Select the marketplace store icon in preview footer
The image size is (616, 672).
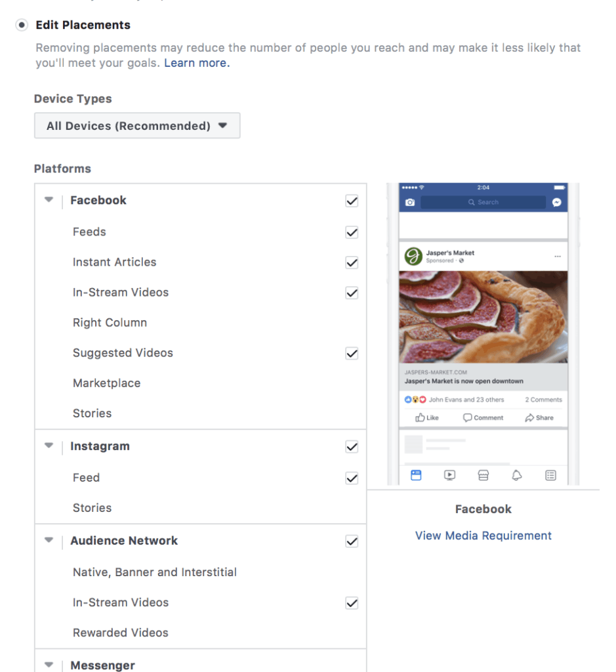point(483,475)
